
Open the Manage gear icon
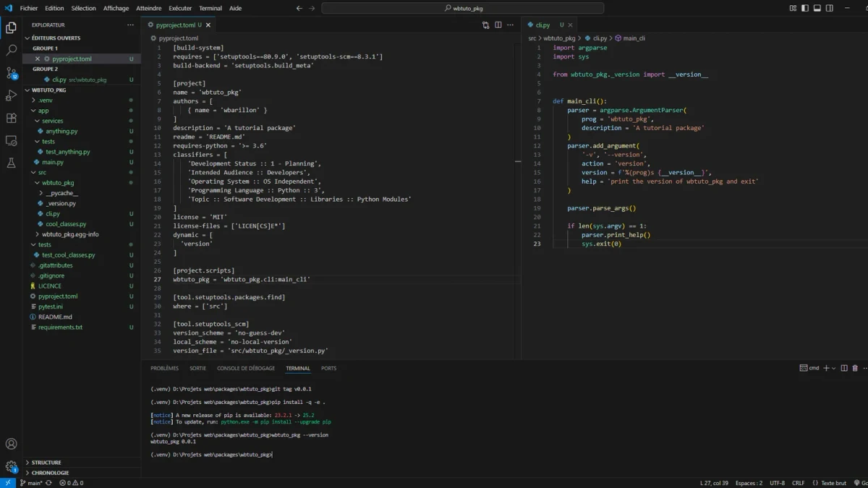tap(11, 466)
